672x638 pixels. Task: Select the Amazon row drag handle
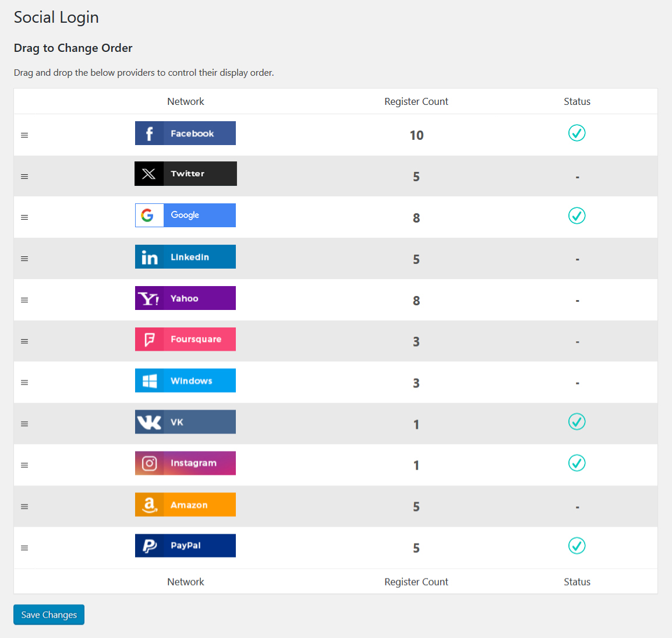pos(24,506)
